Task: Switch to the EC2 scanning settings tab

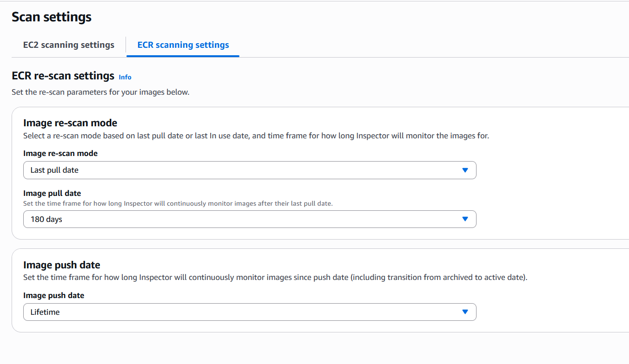Action: 69,45
